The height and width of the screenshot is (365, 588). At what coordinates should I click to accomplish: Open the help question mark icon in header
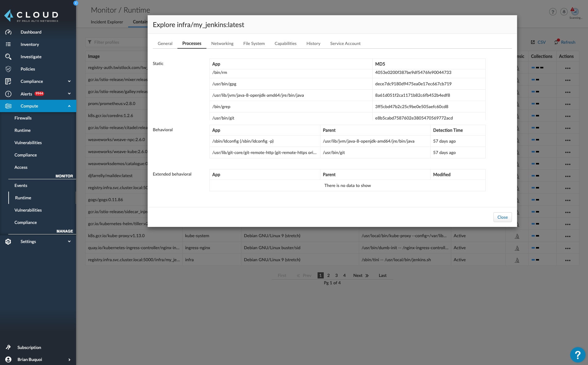tap(553, 12)
